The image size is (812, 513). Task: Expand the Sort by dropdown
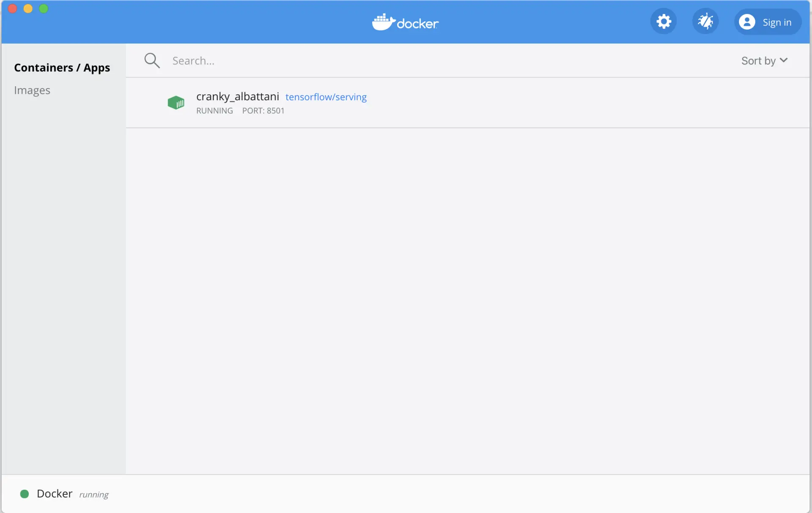(x=759, y=60)
